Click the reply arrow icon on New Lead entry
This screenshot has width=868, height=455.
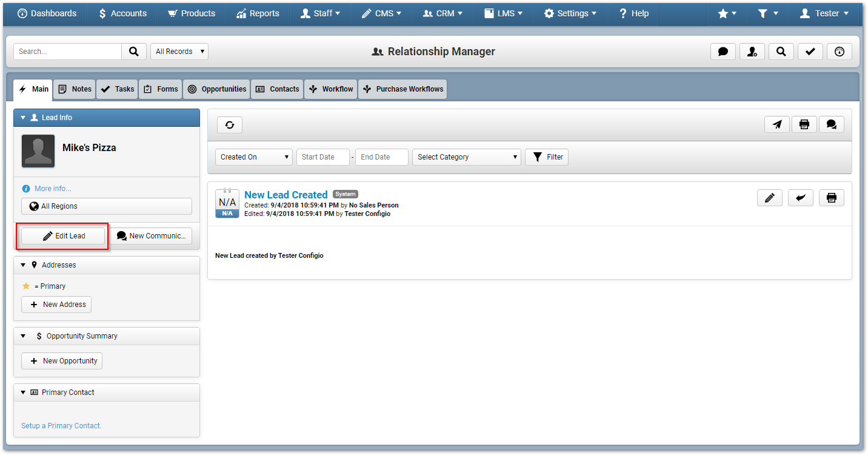[x=801, y=198]
